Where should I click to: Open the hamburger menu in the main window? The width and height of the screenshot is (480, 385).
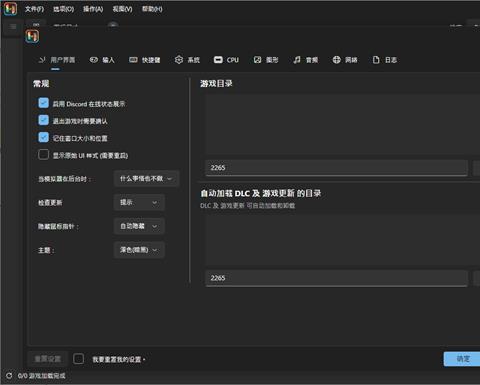pyautogui.click(x=13, y=27)
